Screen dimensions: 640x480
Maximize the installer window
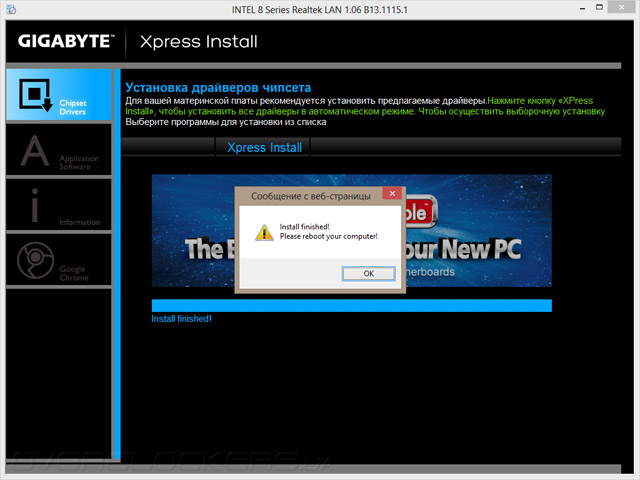point(599,7)
